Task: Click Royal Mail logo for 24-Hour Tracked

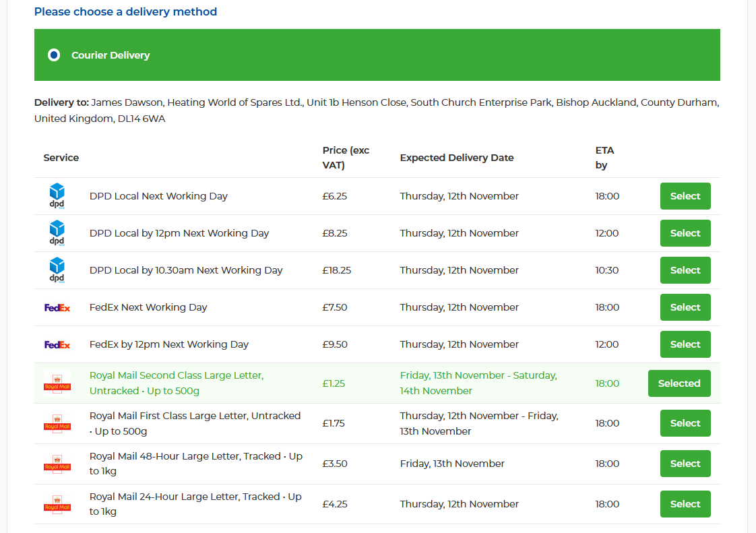Action: (x=57, y=504)
